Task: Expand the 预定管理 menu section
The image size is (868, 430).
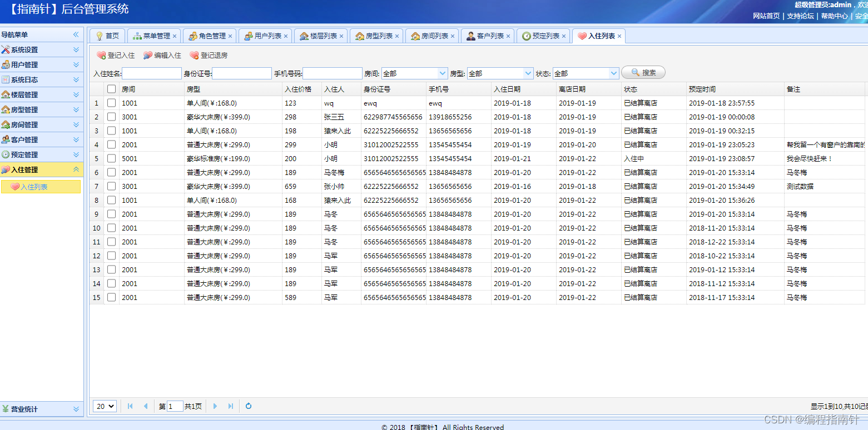Action: 42,154
